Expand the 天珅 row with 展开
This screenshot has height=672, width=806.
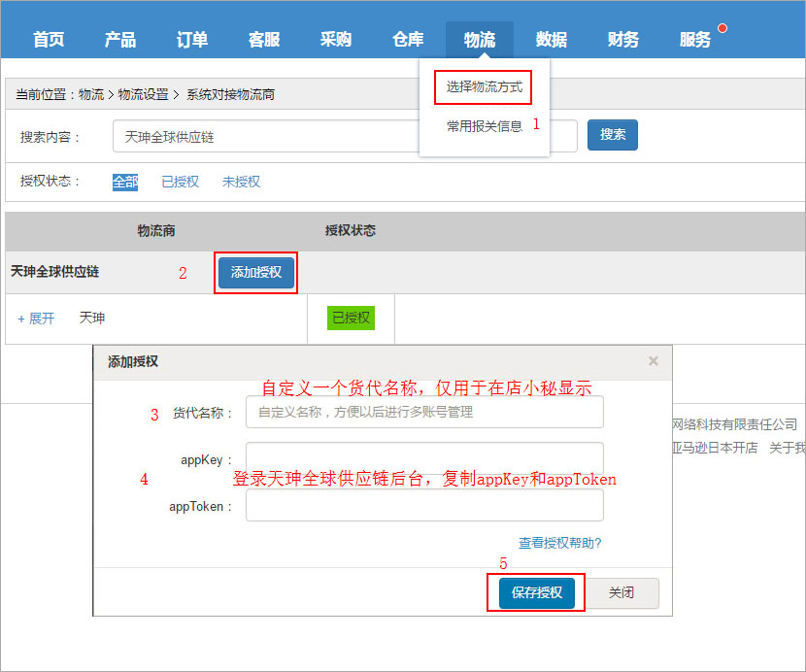coord(36,319)
